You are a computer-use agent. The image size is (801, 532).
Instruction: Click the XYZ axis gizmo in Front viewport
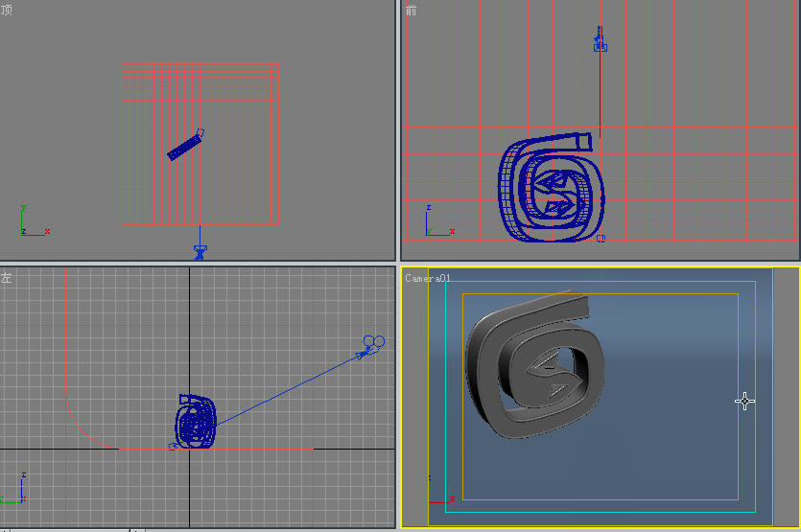[x=436, y=222]
